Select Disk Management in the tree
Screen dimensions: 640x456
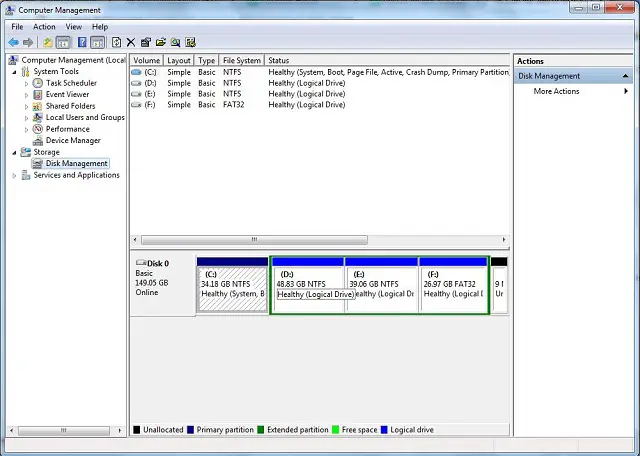(x=76, y=163)
